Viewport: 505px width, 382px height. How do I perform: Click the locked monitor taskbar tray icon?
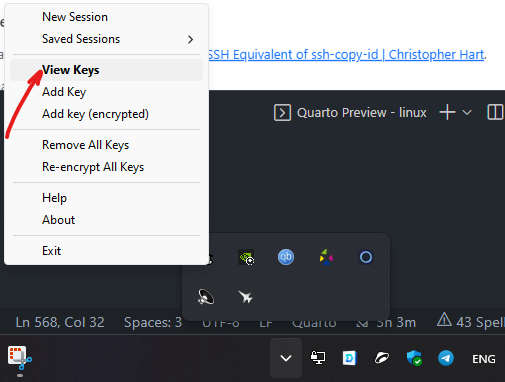pyautogui.click(x=318, y=358)
